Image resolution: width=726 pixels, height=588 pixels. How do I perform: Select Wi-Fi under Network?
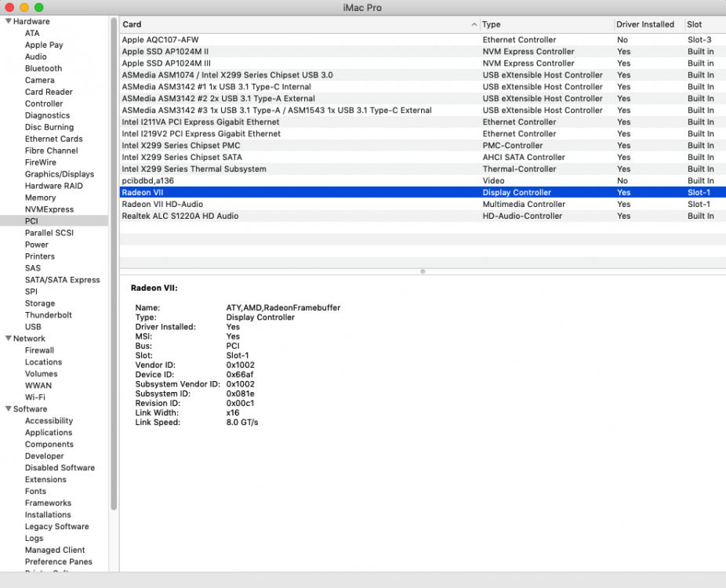pos(35,397)
